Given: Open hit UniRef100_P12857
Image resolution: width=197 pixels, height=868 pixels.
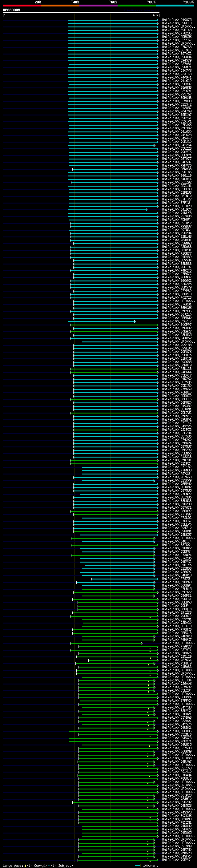Looking at the screenshot, I should point(177,108).
